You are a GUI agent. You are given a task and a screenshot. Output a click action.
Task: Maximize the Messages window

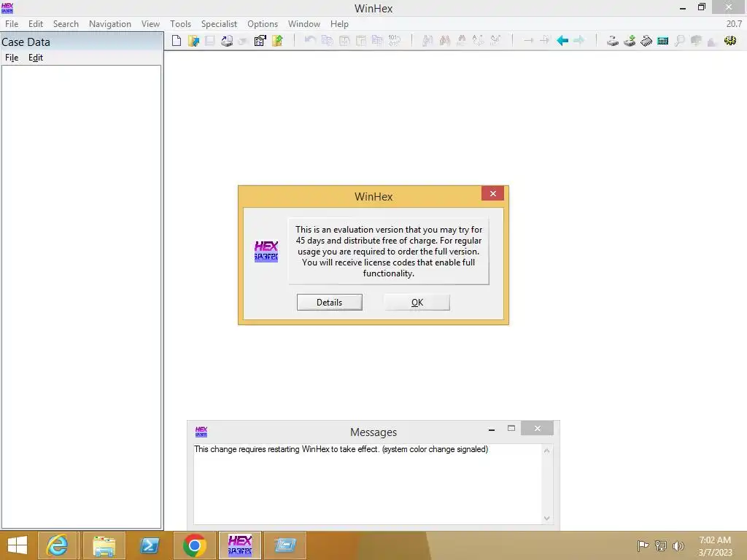(511, 428)
